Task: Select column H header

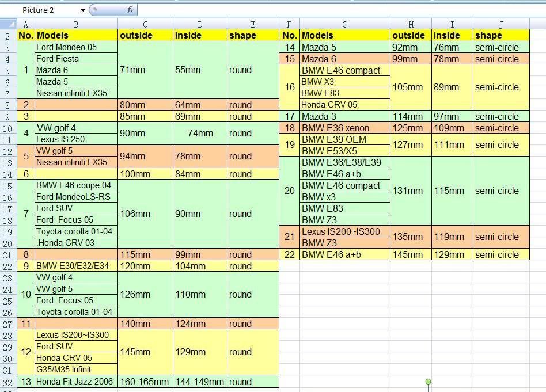Action: click(x=411, y=24)
